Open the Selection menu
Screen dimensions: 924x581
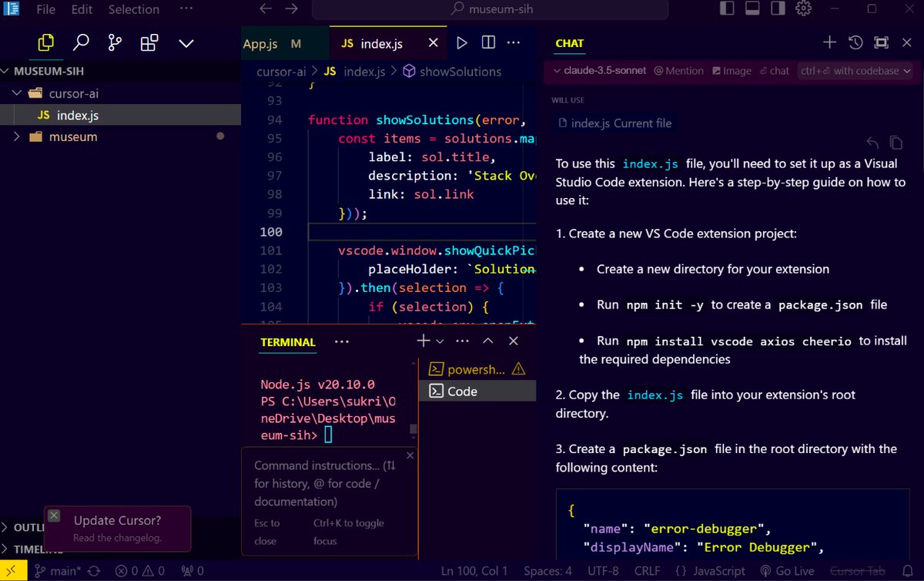tap(133, 9)
